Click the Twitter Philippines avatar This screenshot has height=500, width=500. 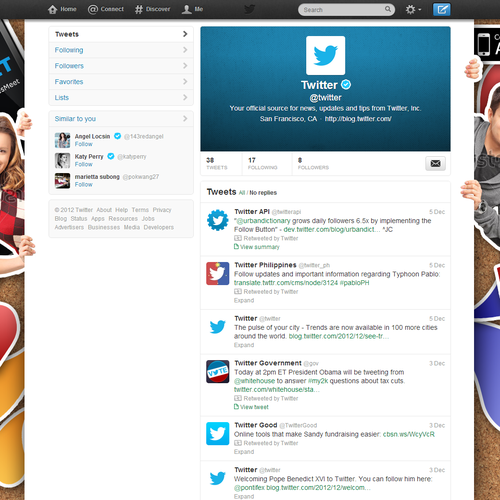point(218,273)
